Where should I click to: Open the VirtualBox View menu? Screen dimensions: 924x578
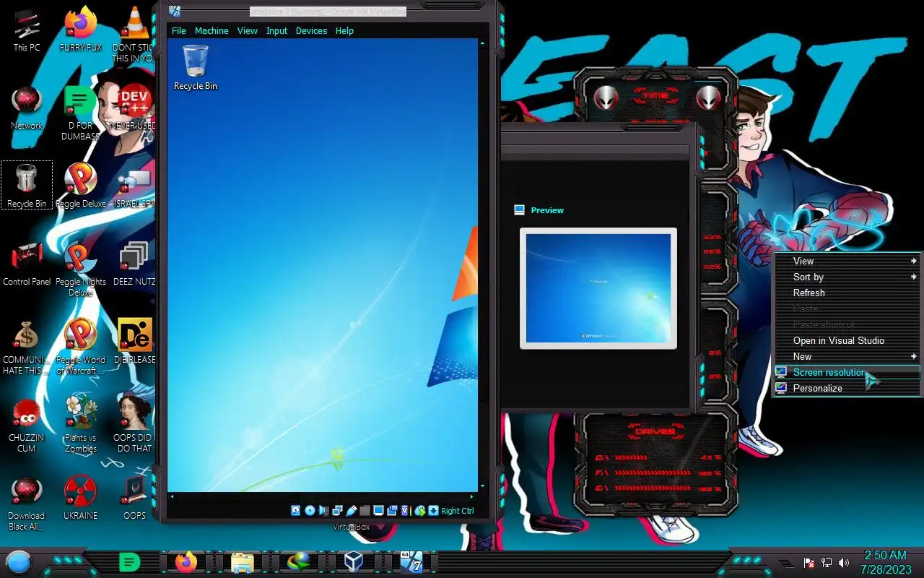pyautogui.click(x=248, y=31)
